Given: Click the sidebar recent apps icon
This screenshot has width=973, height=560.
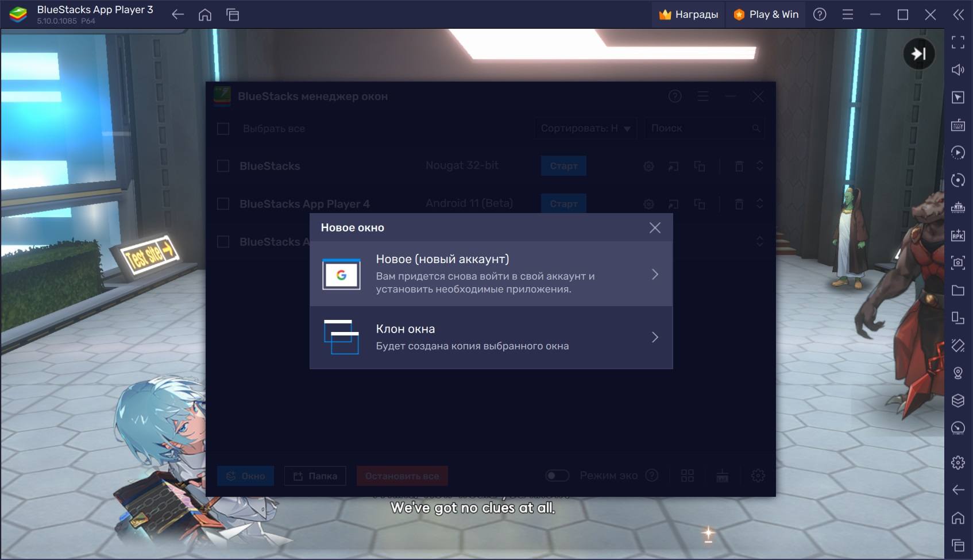Looking at the screenshot, I should click(x=958, y=545).
